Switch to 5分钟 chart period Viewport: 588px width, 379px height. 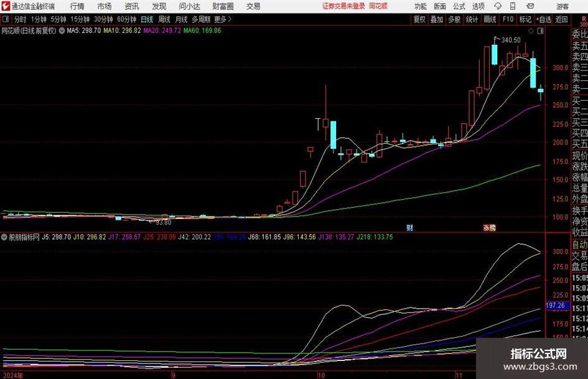tap(58, 19)
